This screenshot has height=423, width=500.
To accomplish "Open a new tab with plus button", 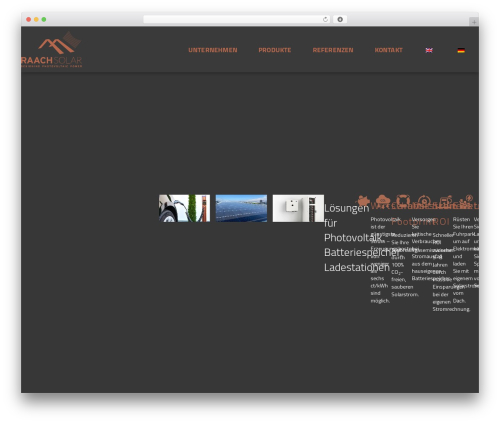I will click(474, 22).
